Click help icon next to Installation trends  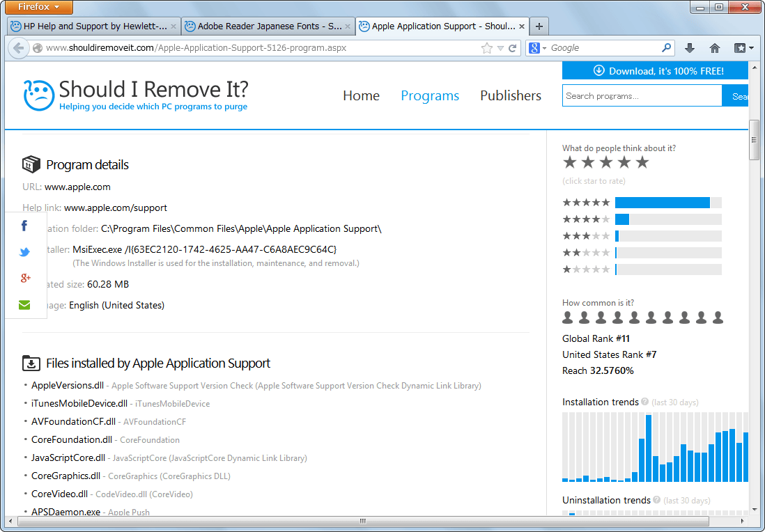pos(645,402)
